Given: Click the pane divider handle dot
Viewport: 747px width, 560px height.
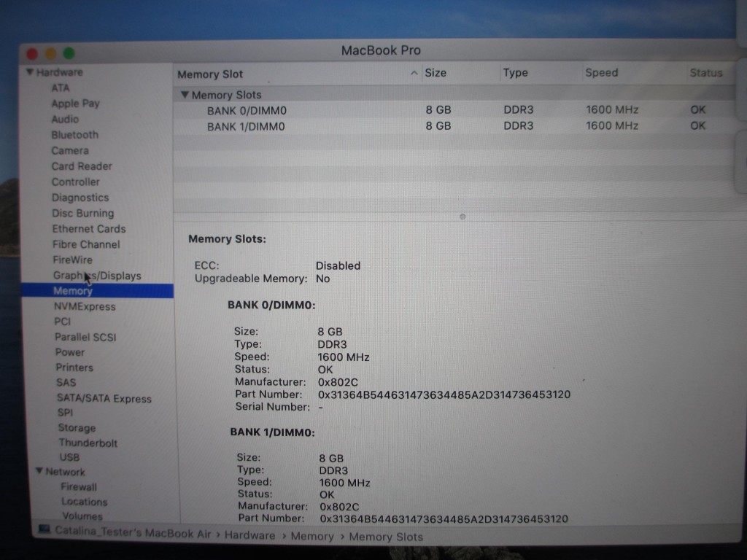Looking at the screenshot, I should 462,217.
